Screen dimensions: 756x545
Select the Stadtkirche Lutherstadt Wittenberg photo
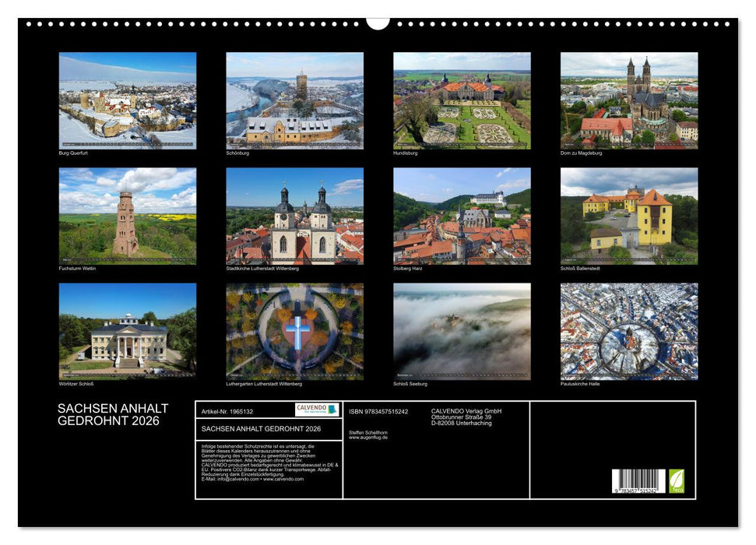pos(292,214)
